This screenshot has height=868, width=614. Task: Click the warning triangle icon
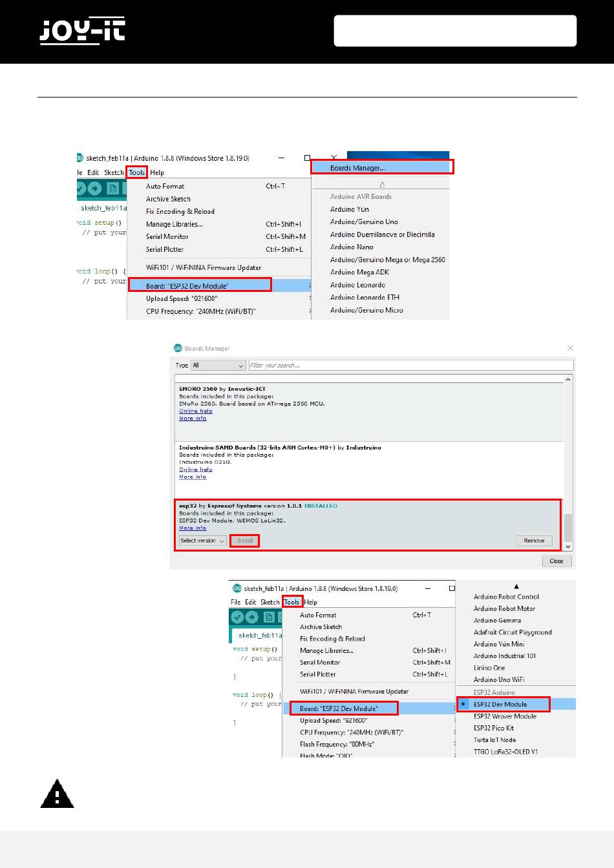(57, 794)
